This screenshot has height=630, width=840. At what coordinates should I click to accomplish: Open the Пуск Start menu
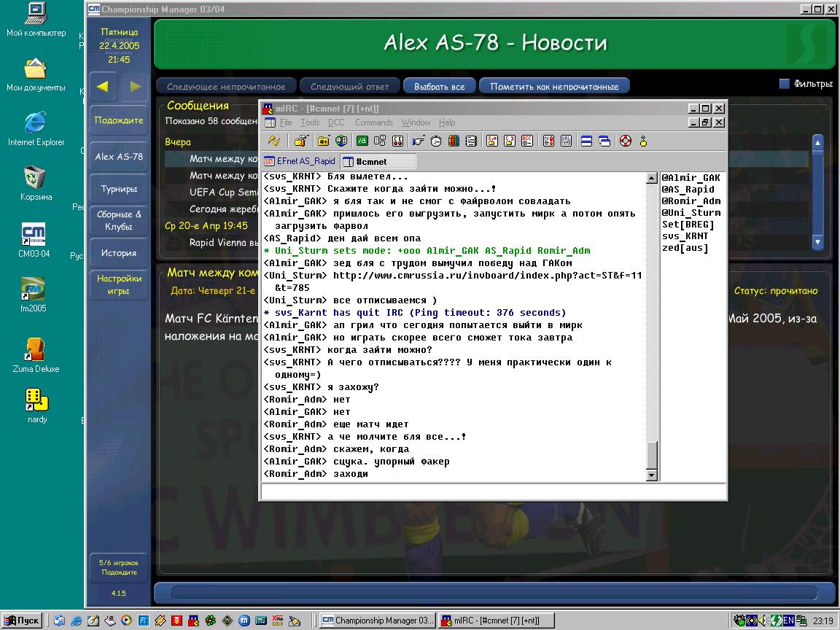[22, 621]
